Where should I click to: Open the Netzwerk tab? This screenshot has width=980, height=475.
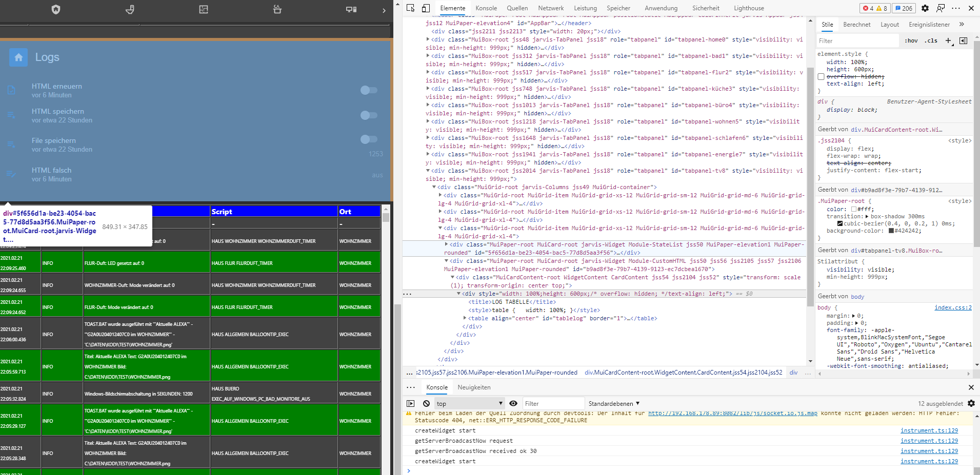[551, 8]
